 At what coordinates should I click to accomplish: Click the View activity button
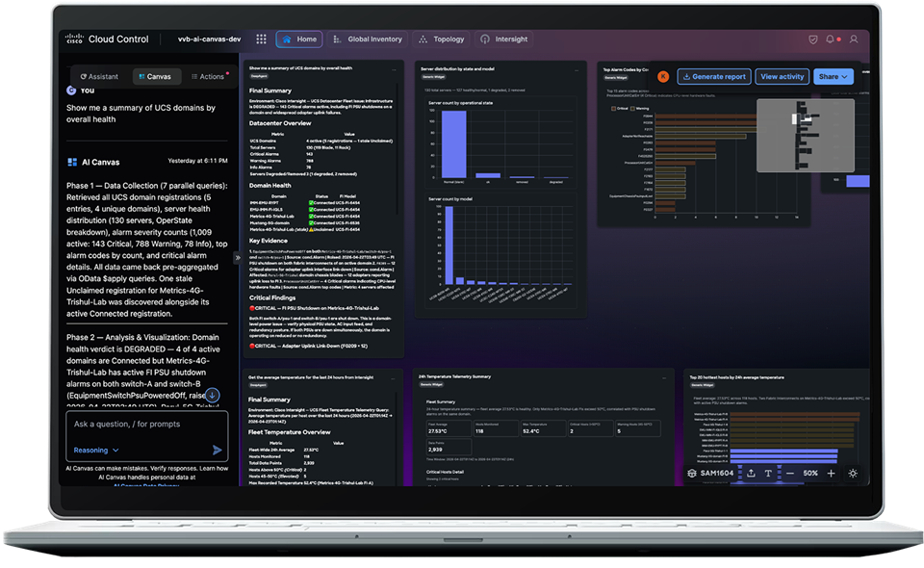pos(782,77)
